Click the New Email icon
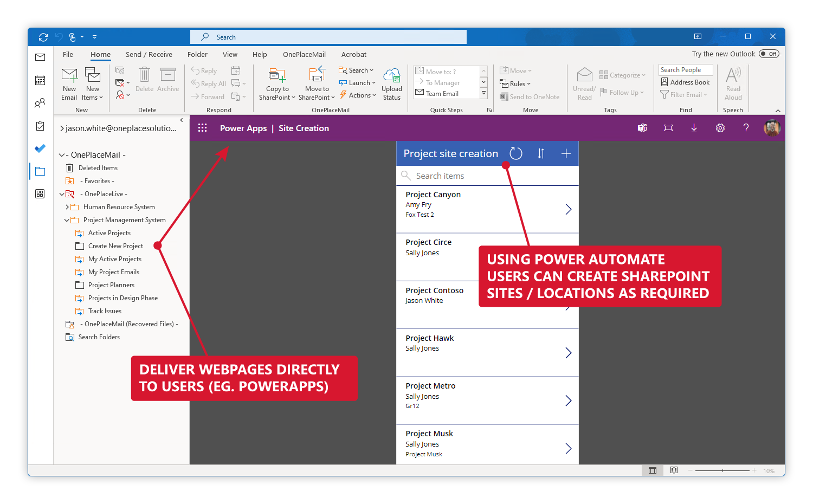Screen dimensions: 813x504 [69, 75]
